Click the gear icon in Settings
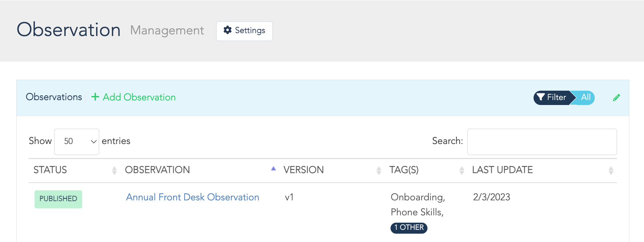The width and height of the screenshot is (644, 242). pyautogui.click(x=228, y=30)
